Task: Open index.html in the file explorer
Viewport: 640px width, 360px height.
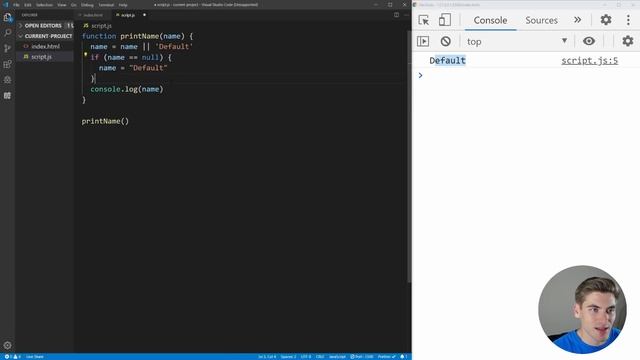Action: coord(45,47)
